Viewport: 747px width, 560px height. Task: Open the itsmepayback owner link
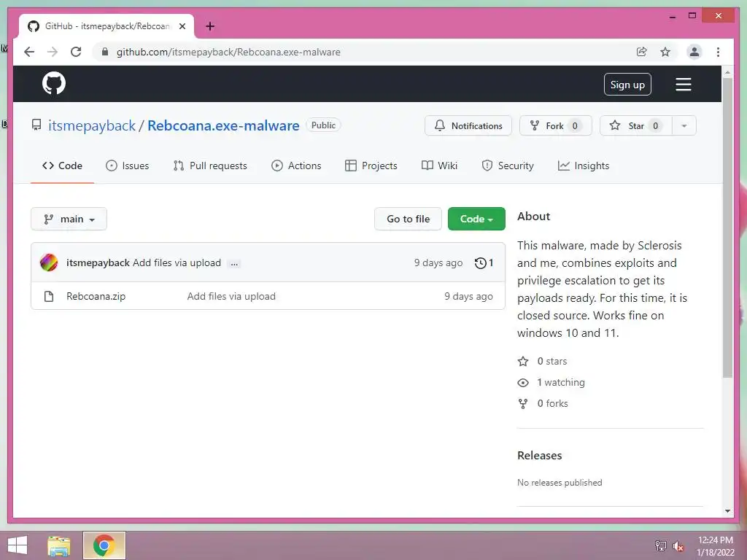(x=92, y=125)
